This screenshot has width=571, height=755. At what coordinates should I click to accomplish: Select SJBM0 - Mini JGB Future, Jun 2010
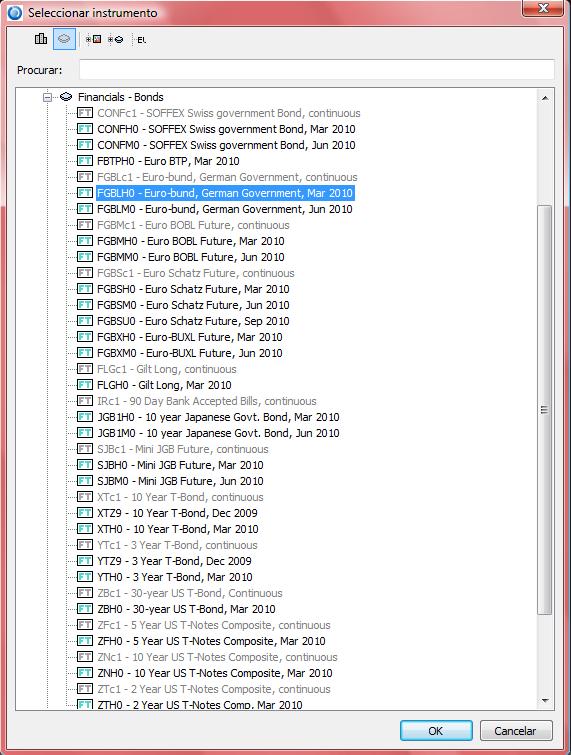point(181,481)
